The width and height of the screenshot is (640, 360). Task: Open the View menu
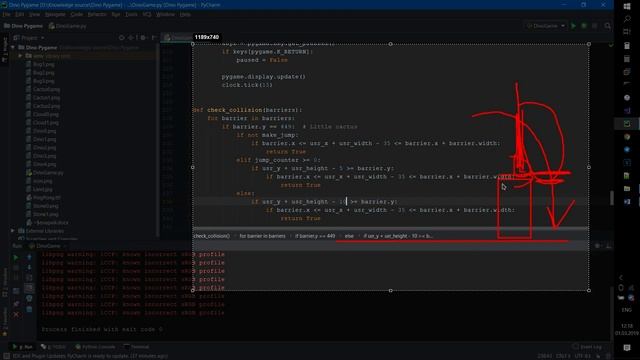tap(34, 14)
